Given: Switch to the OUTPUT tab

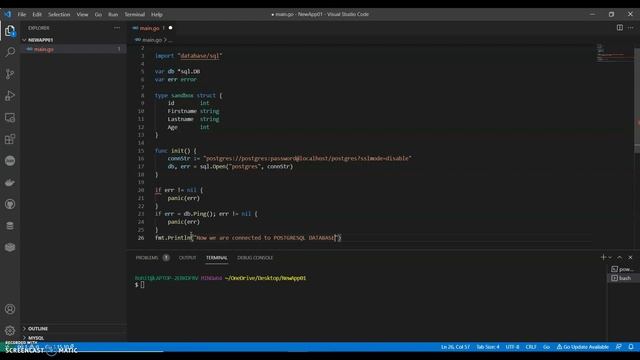Looking at the screenshot, I should point(187,258).
